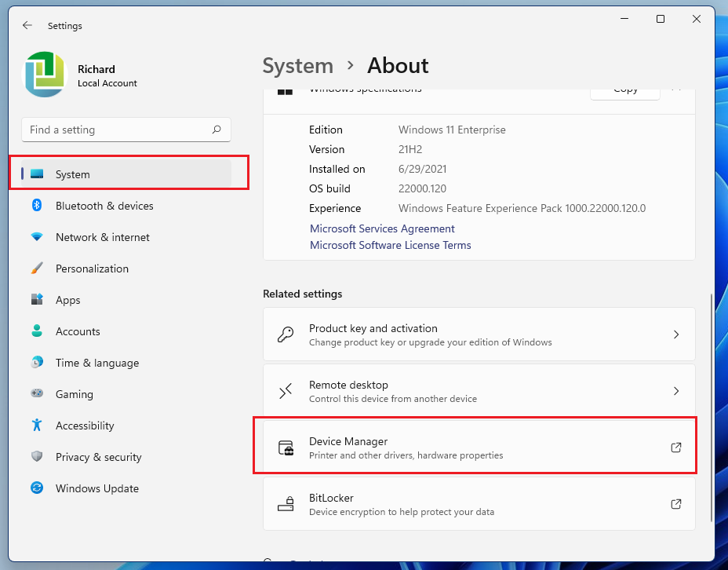Copy Windows specifications with the Copy button
728x570 pixels.
(x=624, y=89)
